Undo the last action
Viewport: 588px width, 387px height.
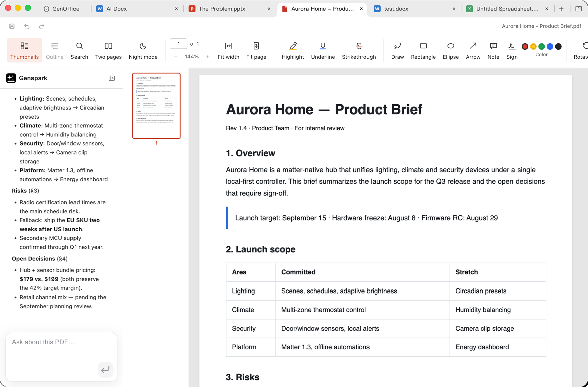[x=27, y=26]
